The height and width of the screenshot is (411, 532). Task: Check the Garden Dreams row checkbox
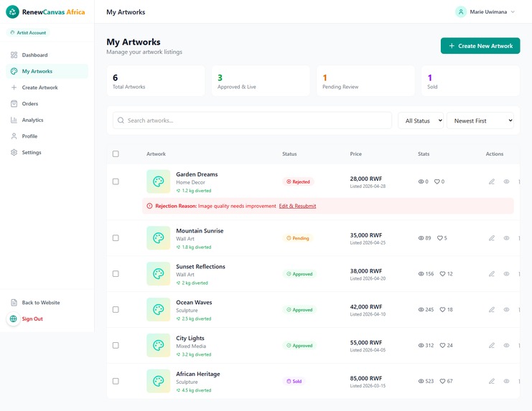click(x=116, y=181)
